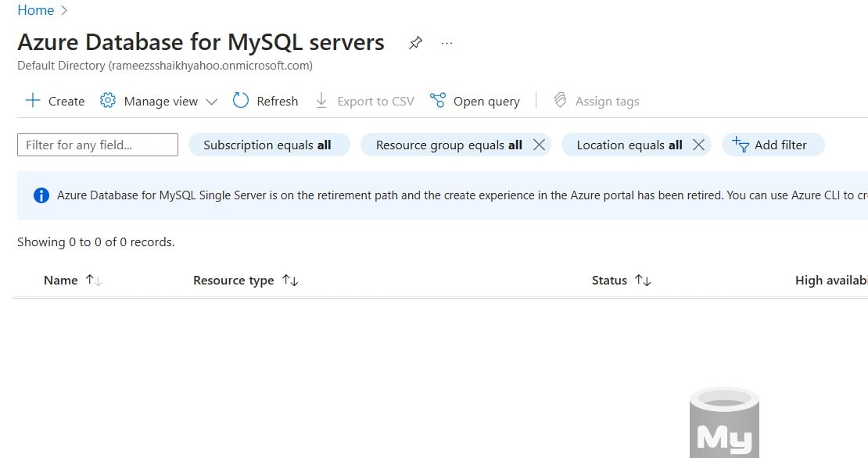
Task: Click the Azure Database for MySQL servers title
Action: (201, 42)
